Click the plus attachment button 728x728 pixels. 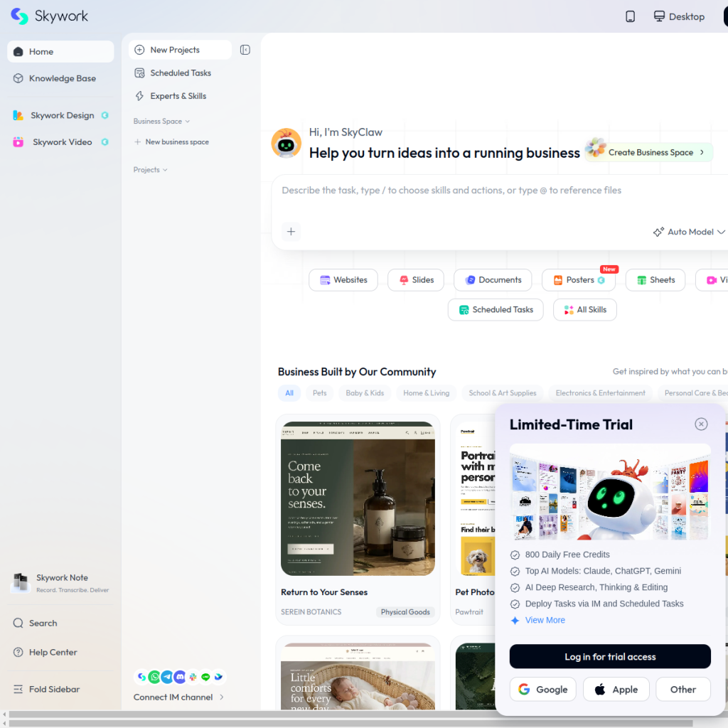coord(291,231)
